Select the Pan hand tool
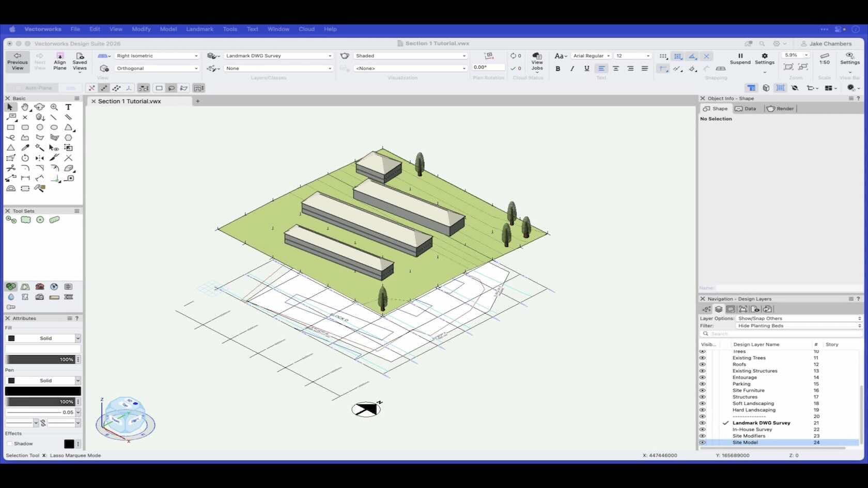The image size is (868, 488). pyautogui.click(x=25, y=107)
